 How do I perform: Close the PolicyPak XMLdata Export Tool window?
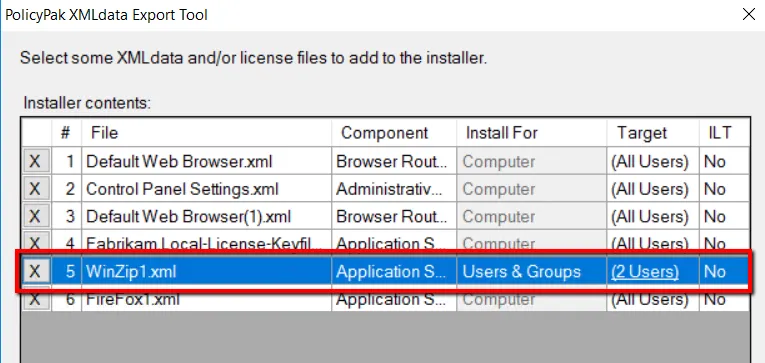(748, 15)
